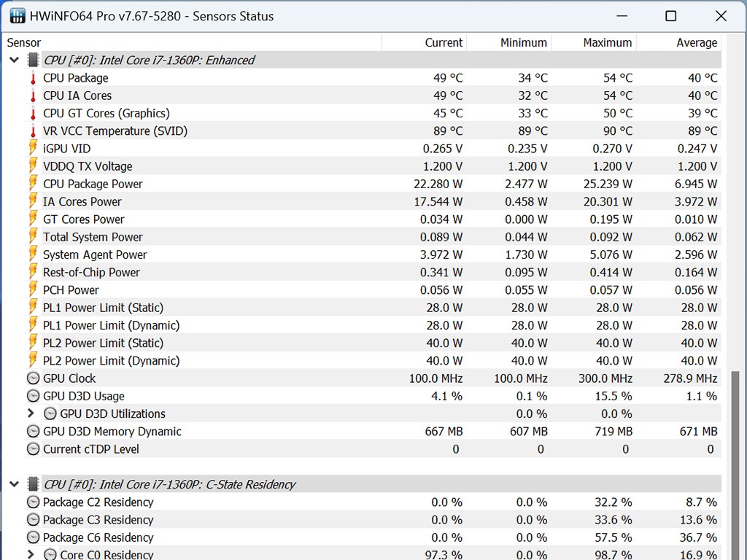Click the lightning icon next to CPU Package Power
The width and height of the screenshot is (747, 560).
(33, 184)
